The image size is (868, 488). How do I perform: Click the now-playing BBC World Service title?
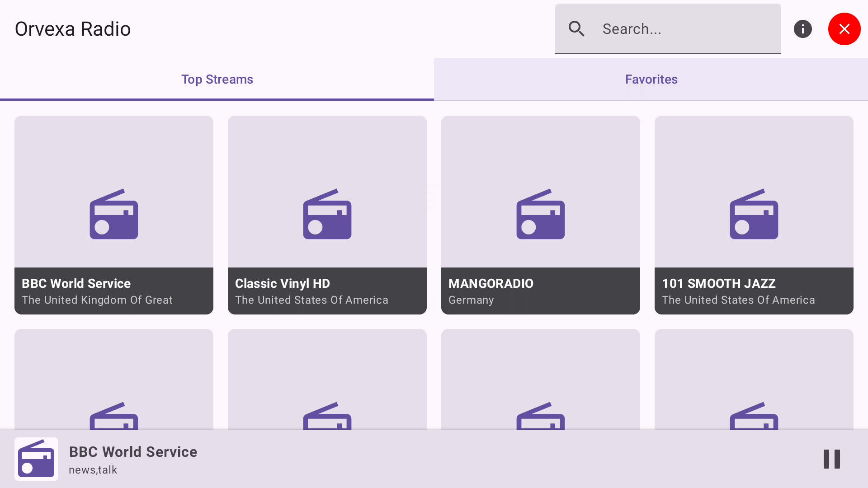click(133, 452)
